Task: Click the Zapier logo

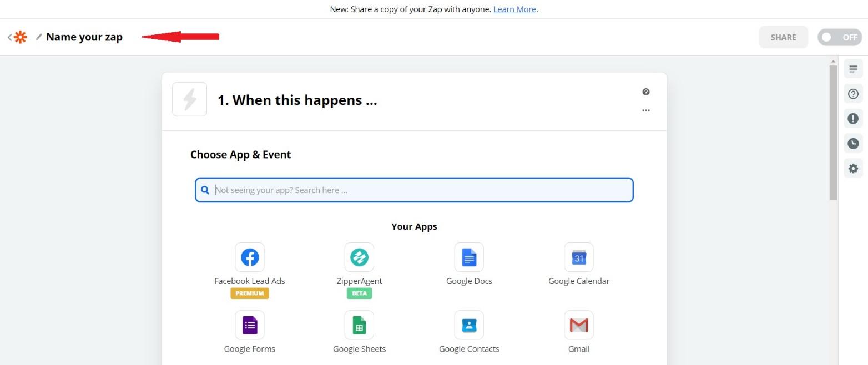Action: coord(20,37)
